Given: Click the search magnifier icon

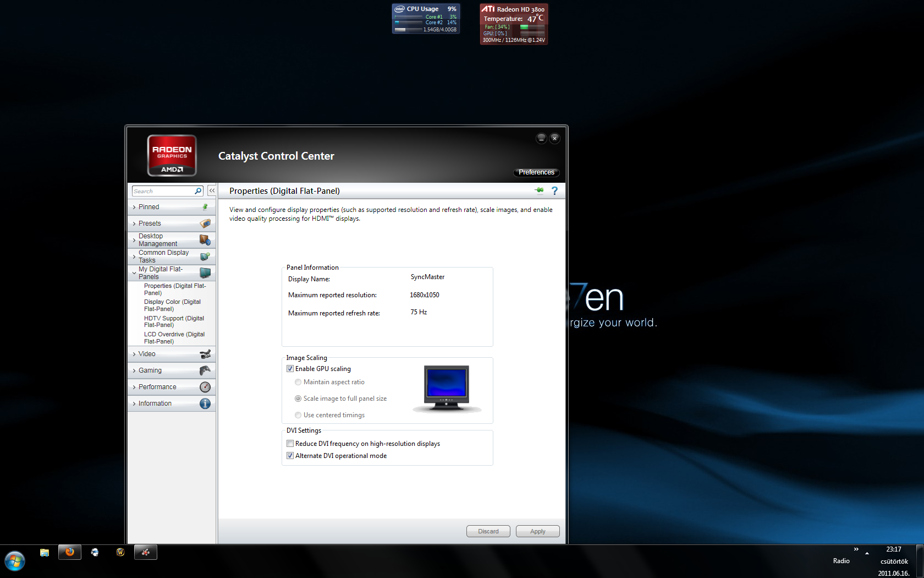Looking at the screenshot, I should pos(198,191).
